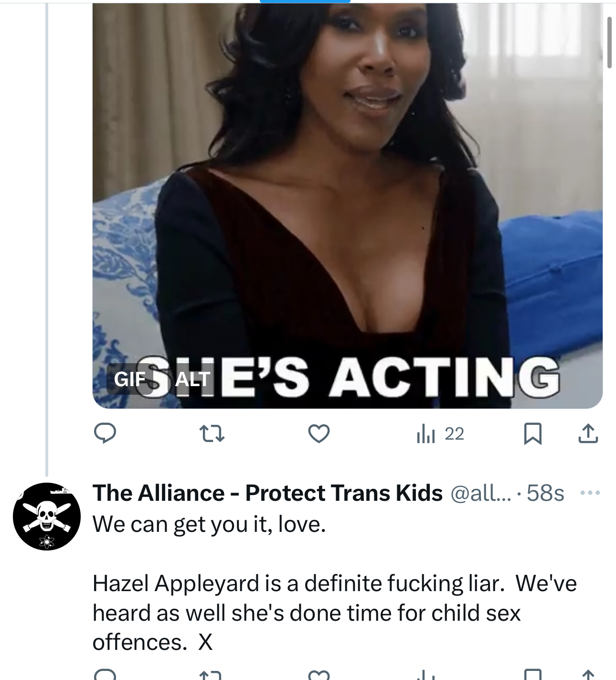Repost the "She's Acting" GIF tweet
The width and height of the screenshot is (616, 680).
[x=211, y=434]
